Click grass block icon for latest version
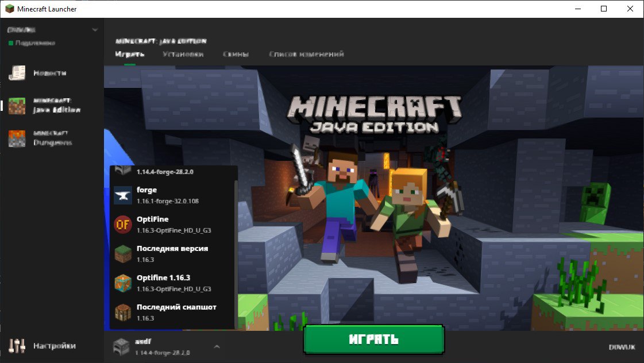644x363 pixels. coord(123,254)
